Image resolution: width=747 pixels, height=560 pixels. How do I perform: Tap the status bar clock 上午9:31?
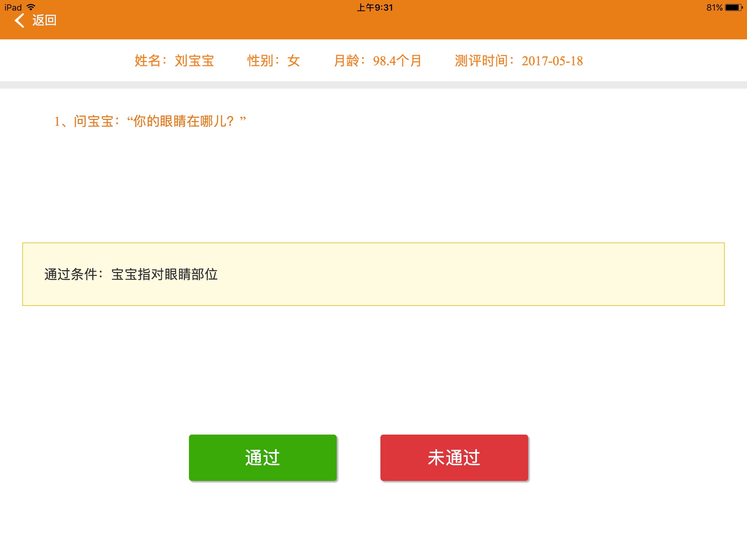coord(375,7)
